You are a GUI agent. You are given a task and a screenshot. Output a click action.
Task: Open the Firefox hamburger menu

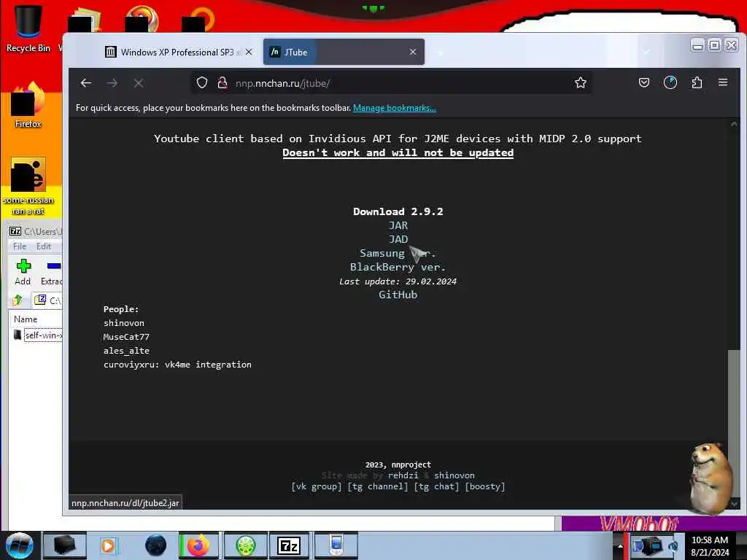(723, 82)
